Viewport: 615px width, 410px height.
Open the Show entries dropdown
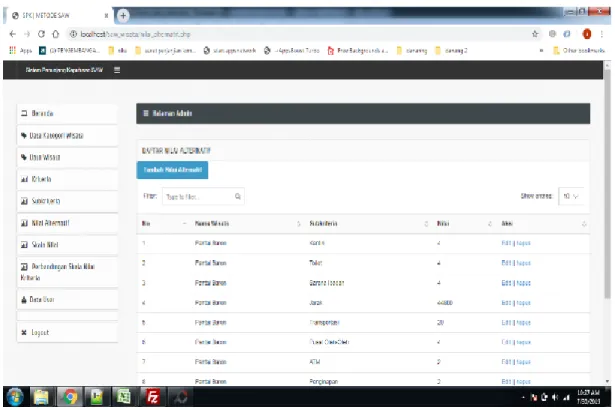coord(571,196)
